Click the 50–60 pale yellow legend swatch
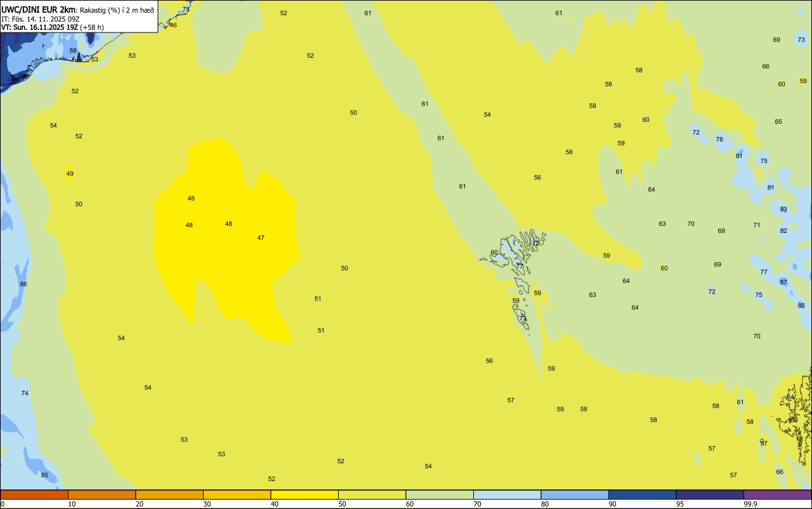812x509 pixels. 372,494
